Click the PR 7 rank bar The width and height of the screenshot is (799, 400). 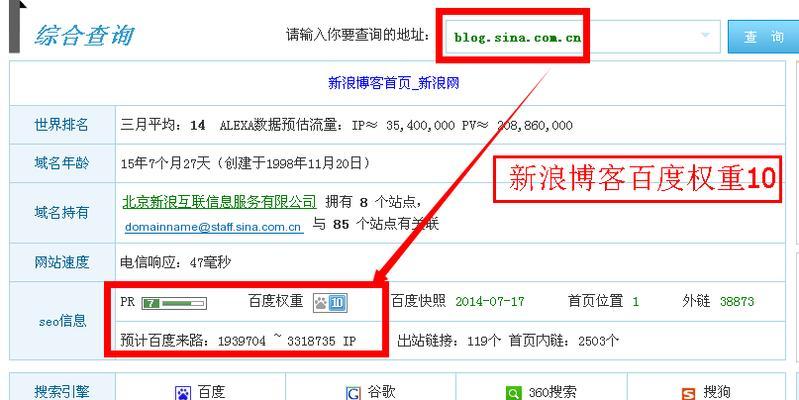point(174,303)
